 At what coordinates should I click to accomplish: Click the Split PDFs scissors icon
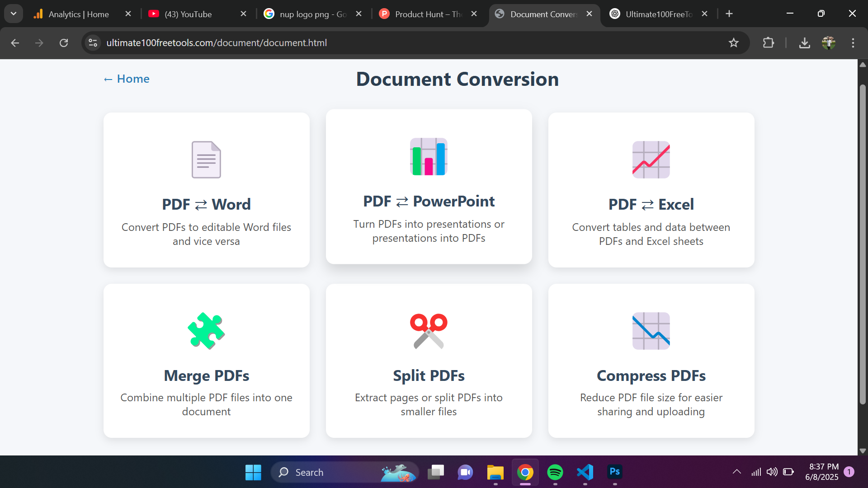428,331
